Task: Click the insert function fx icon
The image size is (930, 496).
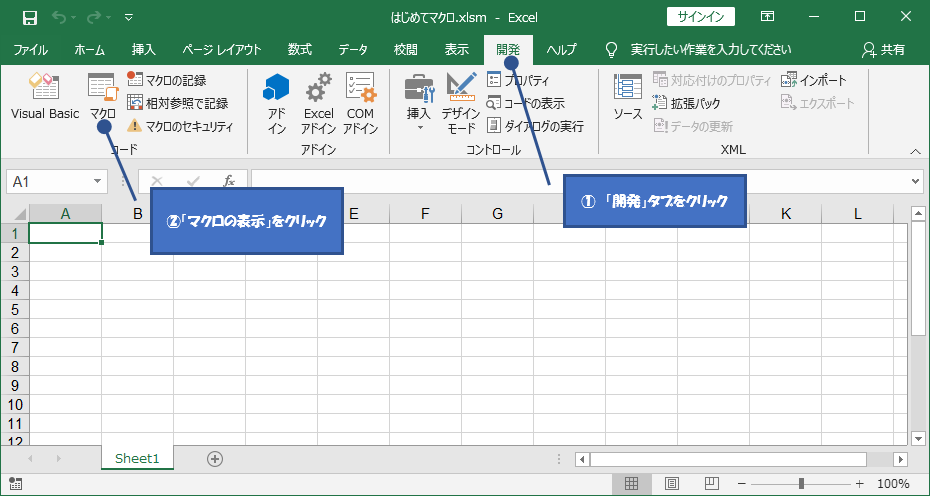Action: pos(229,182)
